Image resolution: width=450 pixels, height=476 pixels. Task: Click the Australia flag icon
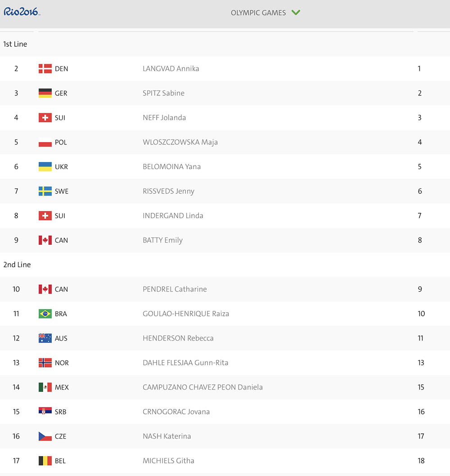(x=45, y=338)
